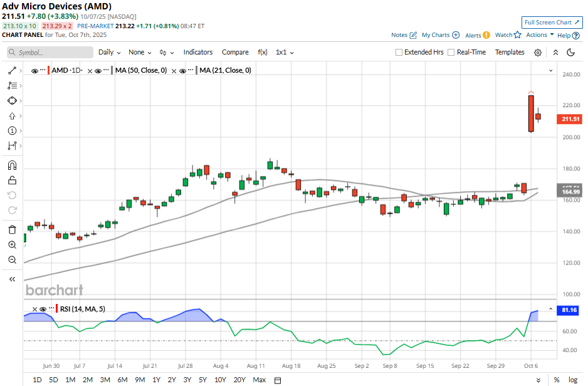Click the Full Screen Chart button
588x386 pixels.
pyautogui.click(x=552, y=23)
